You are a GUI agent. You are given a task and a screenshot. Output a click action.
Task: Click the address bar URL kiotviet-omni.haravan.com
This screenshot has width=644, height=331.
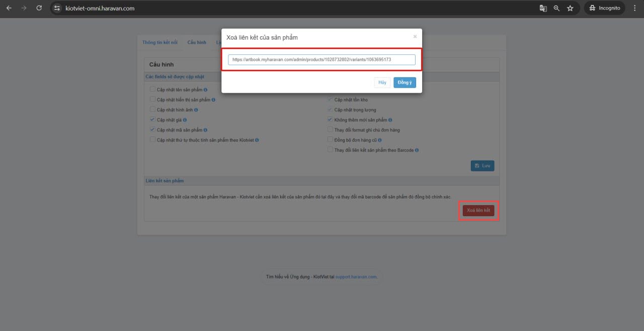coord(100,8)
